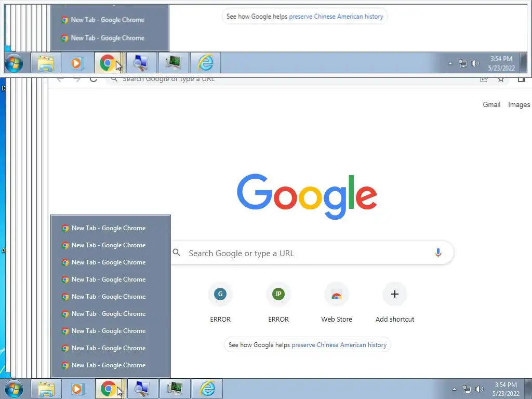Click the magnified volume speaker icon at top
This screenshot has height=399, width=532.
(475, 63)
